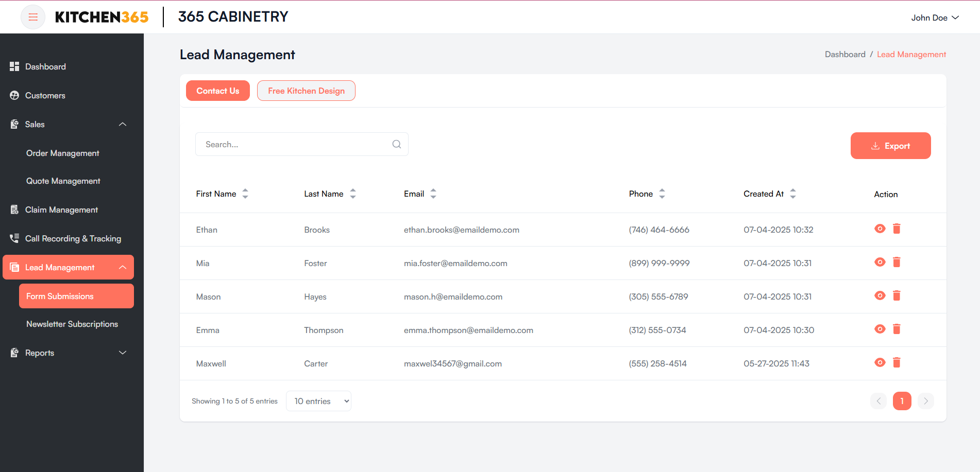Click the search magnifier icon
Viewport: 980px width, 472px height.
pos(396,144)
